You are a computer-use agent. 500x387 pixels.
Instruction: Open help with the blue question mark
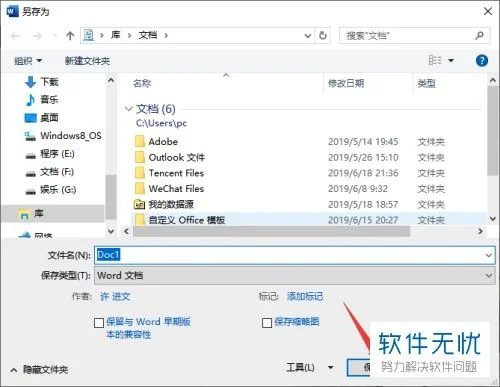pyautogui.click(x=482, y=61)
